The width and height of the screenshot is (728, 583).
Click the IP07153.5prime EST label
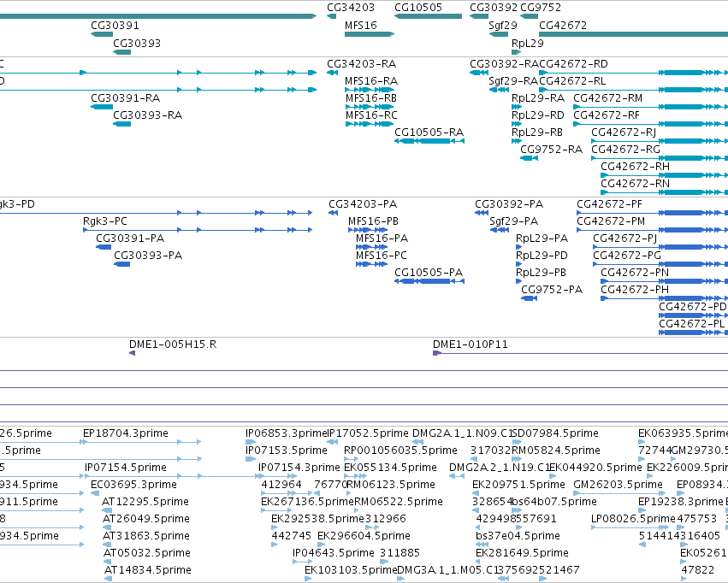[x=287, y=450]
